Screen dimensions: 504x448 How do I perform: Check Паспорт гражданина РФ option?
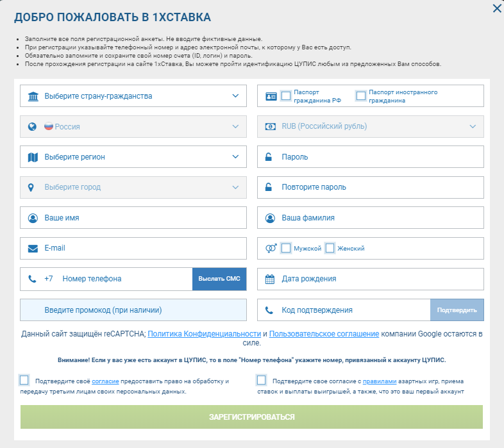pos(286,95)
